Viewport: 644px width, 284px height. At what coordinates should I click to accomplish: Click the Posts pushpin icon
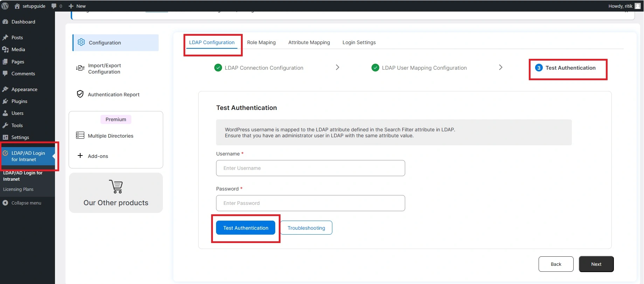(5, 37)
